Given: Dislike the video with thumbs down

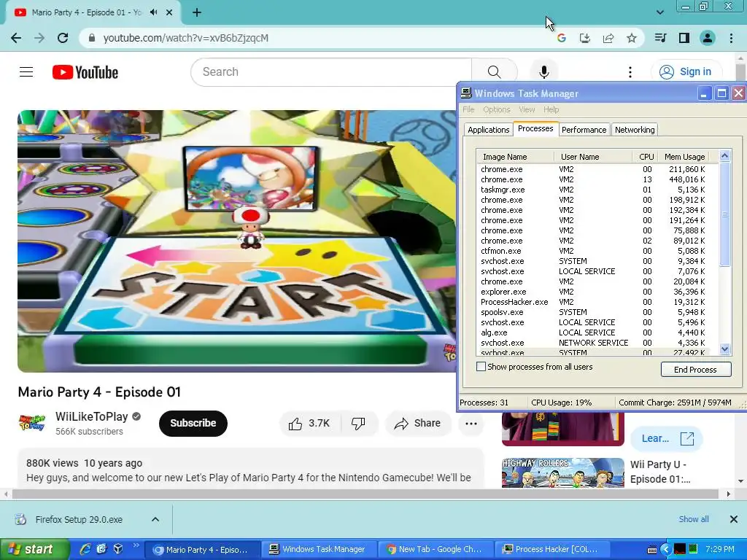Looking at the screenshot, I should tap(358, 424).
